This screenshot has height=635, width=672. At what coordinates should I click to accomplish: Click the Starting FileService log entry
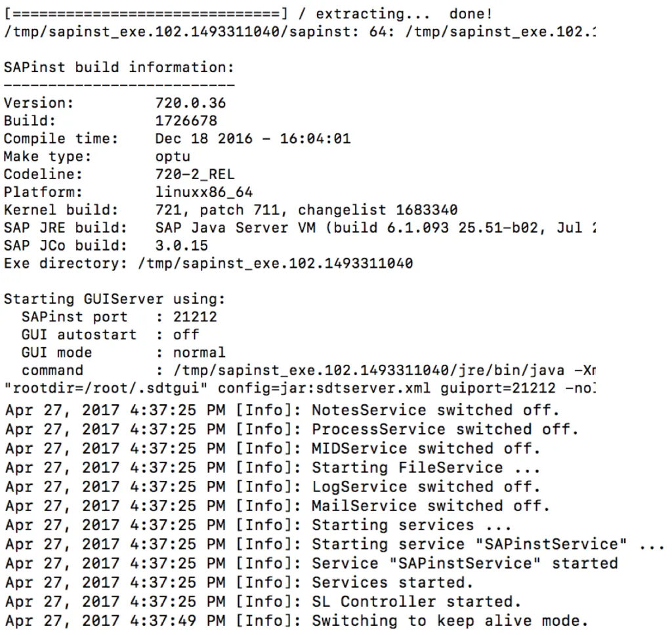(272, 468)
